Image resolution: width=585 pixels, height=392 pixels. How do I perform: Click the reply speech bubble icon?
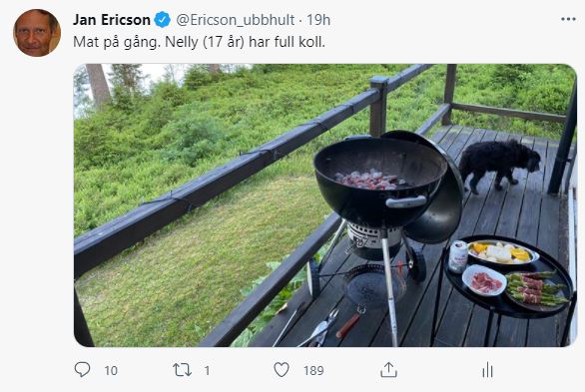(82, 370)
